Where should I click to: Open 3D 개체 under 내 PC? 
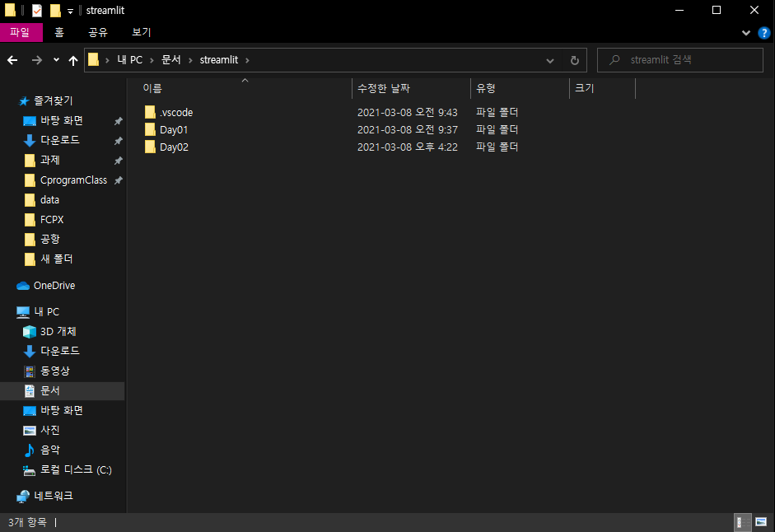[58, 332]
